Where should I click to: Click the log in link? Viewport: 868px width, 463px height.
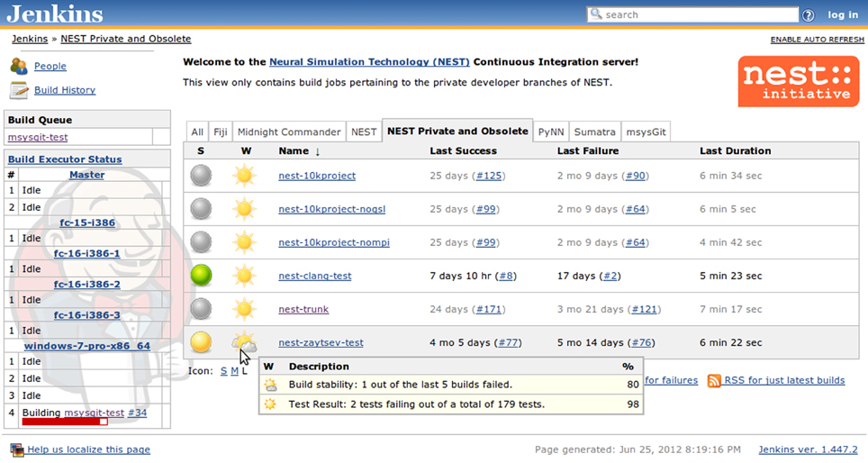843,15
